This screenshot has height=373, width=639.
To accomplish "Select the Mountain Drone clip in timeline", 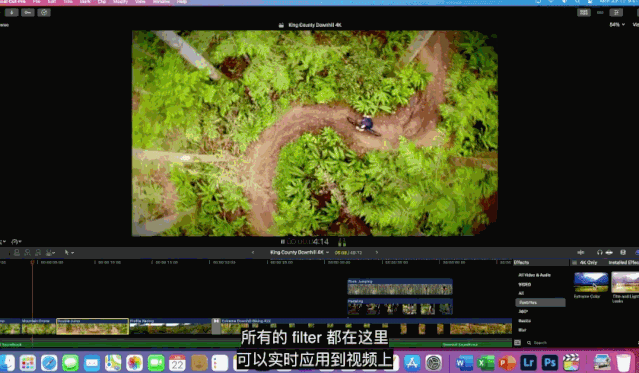I will click(x=38, y=327).
